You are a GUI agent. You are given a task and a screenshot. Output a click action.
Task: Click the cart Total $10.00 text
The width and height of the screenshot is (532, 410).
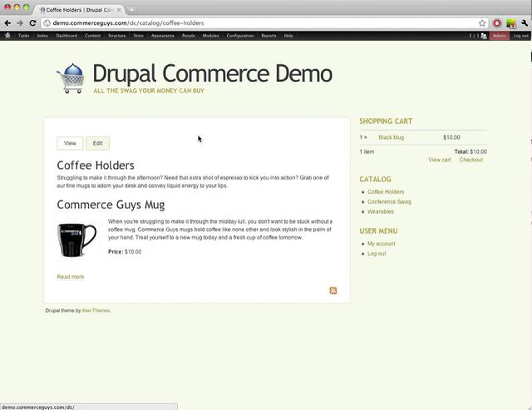tap(471, 152)
